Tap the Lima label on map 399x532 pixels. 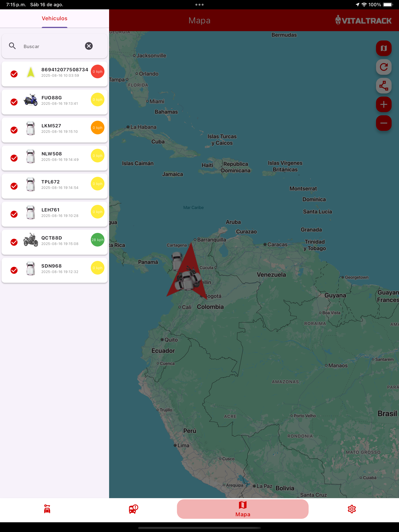tap(183, 445)
